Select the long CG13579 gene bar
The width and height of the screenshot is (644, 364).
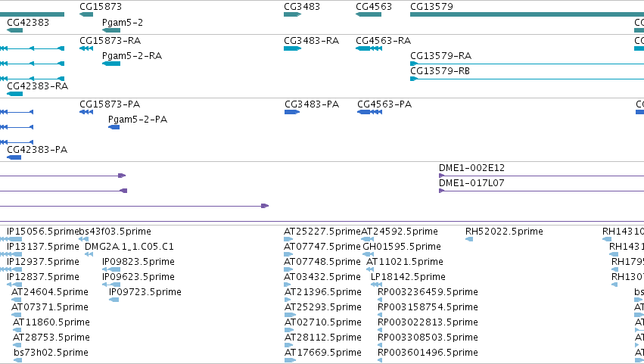(527, 14)
